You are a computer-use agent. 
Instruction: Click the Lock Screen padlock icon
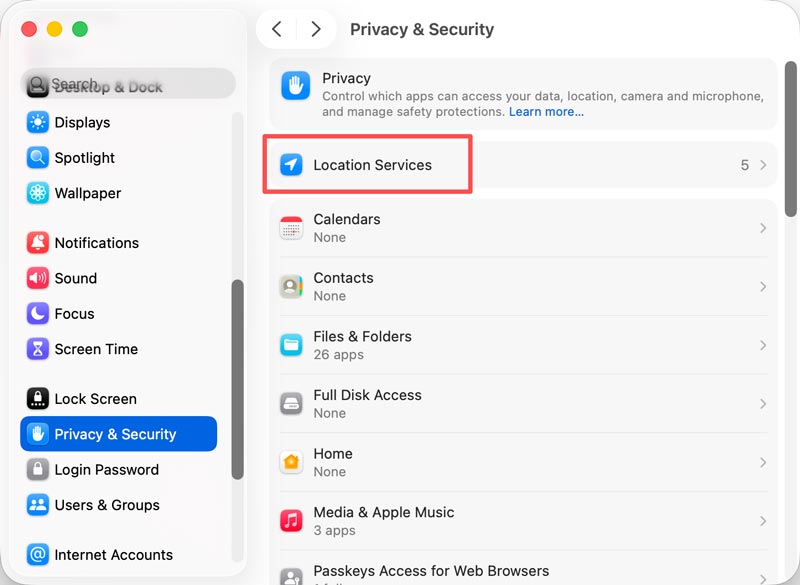coord(37,398)
